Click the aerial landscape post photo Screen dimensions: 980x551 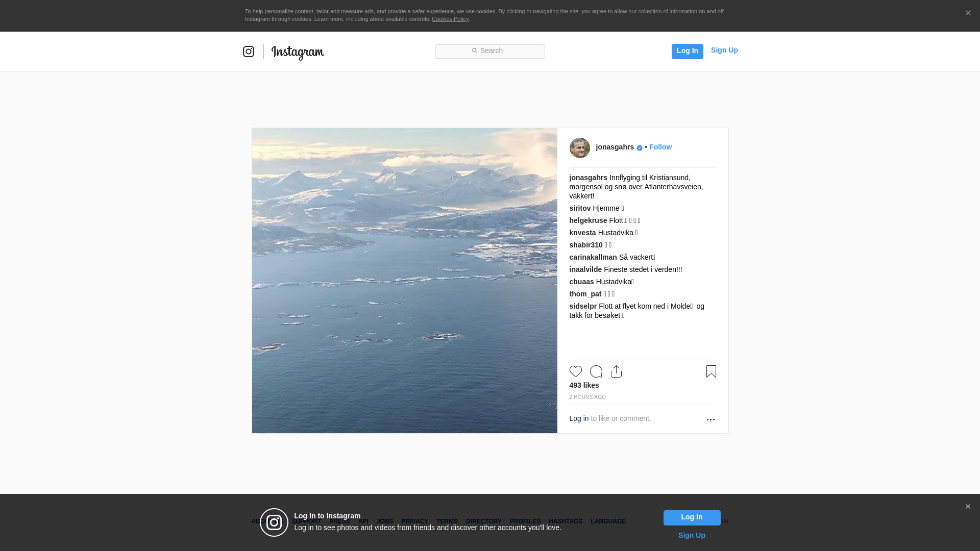tap(404, 281)
